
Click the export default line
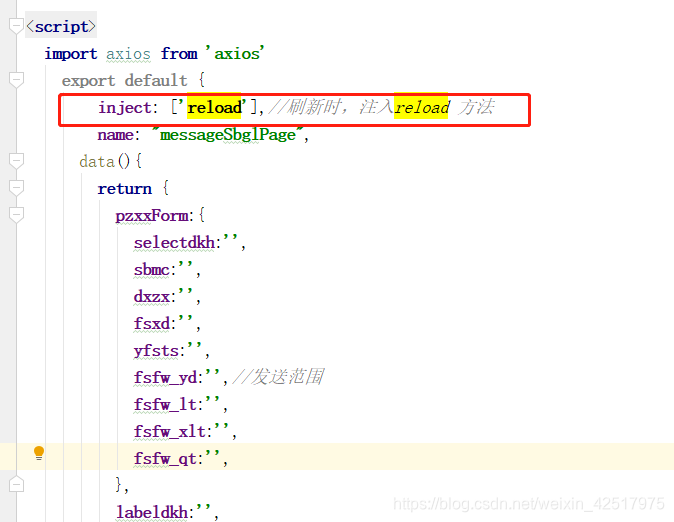[133, 80]
